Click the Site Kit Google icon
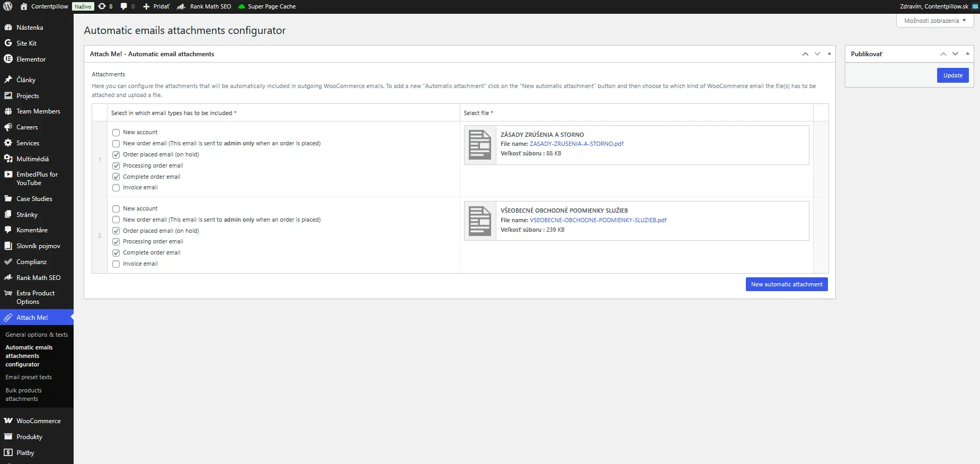This screenshot has width=980, height=464. [8, 43]
